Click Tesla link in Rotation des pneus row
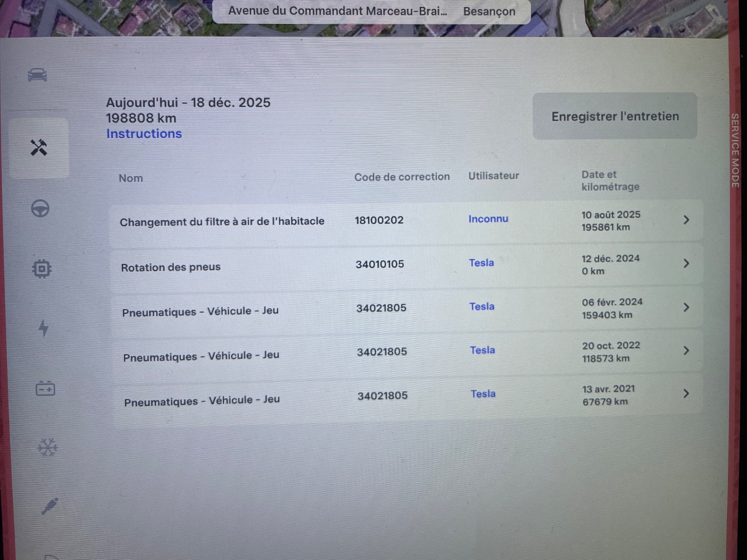Screen dimensions: 747x560 click(481, 263)
